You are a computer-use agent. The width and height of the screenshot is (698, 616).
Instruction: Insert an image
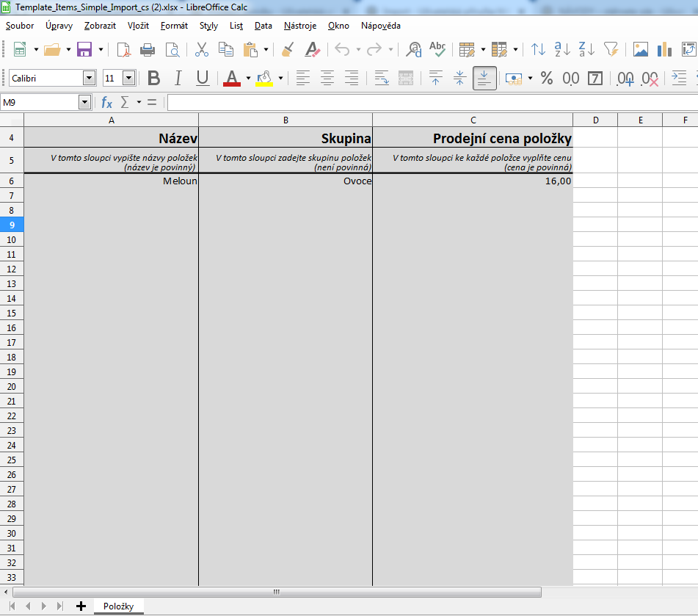[x=641, y=49]
